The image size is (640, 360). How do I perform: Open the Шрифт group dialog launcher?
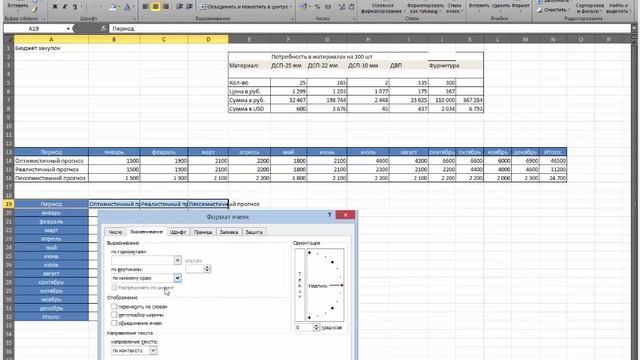click(134, 19)
